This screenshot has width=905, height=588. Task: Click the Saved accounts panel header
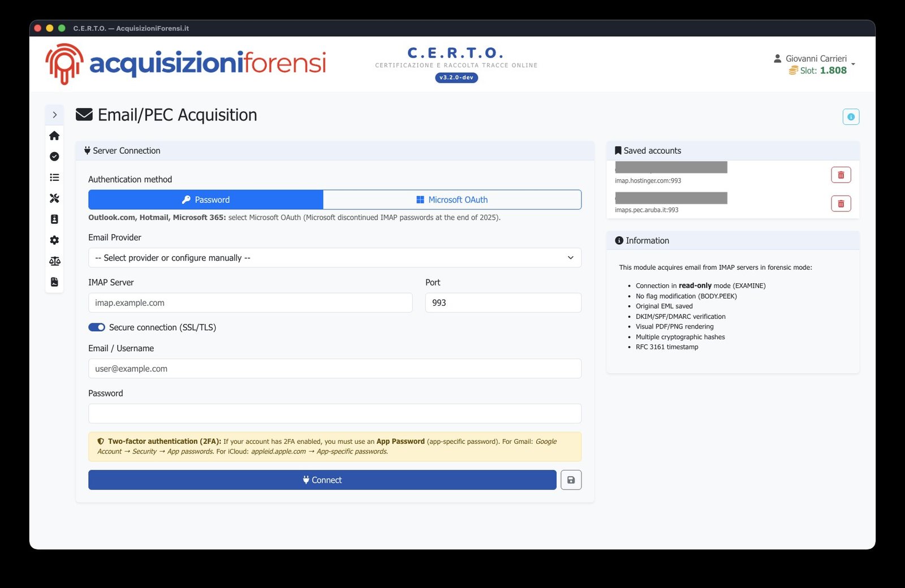point(733,150)
